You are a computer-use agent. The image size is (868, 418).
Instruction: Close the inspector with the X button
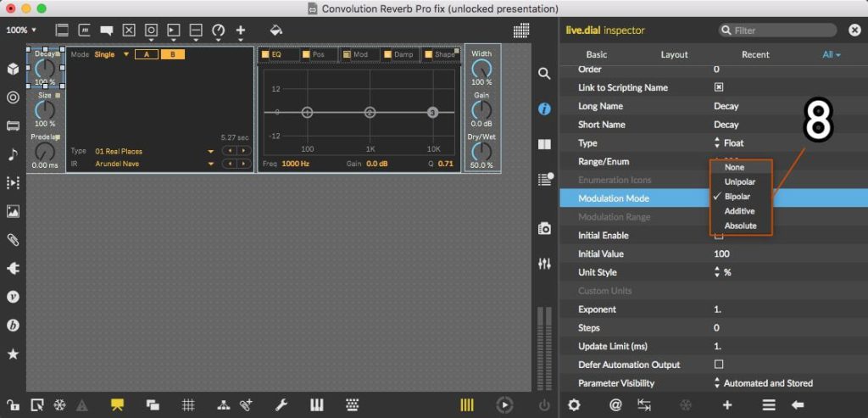(x=854, y=31)
